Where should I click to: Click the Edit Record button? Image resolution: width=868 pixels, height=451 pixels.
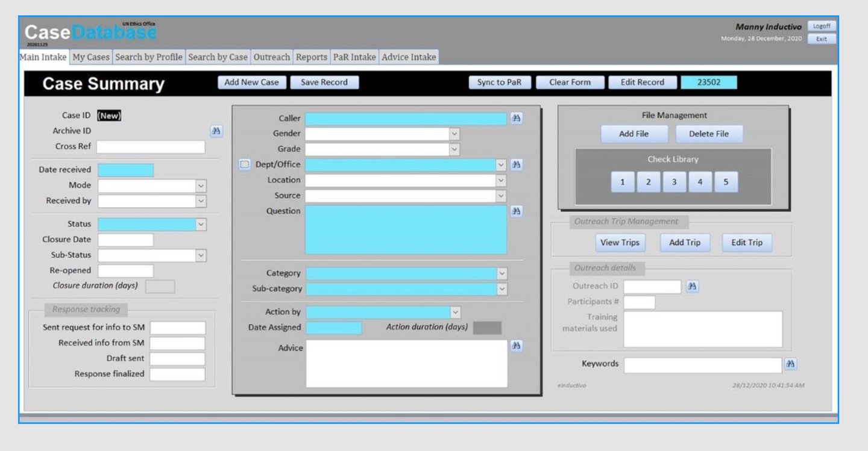coord(643,82)
